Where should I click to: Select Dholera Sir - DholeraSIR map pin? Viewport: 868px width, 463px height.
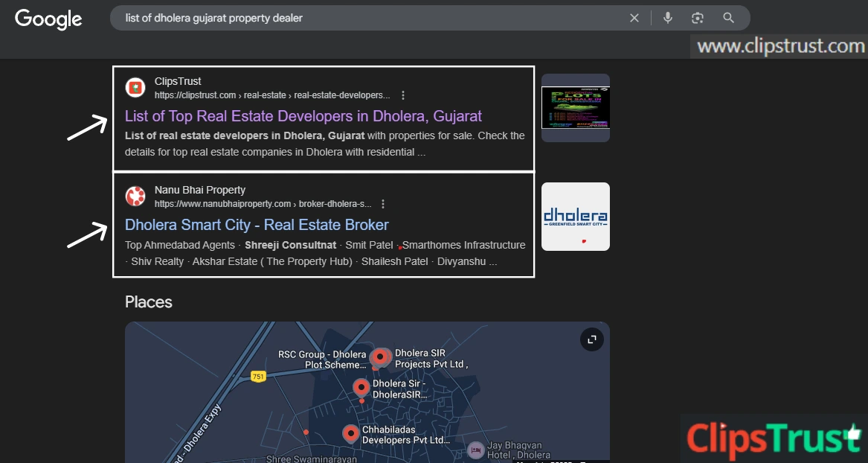pos(361,389)
